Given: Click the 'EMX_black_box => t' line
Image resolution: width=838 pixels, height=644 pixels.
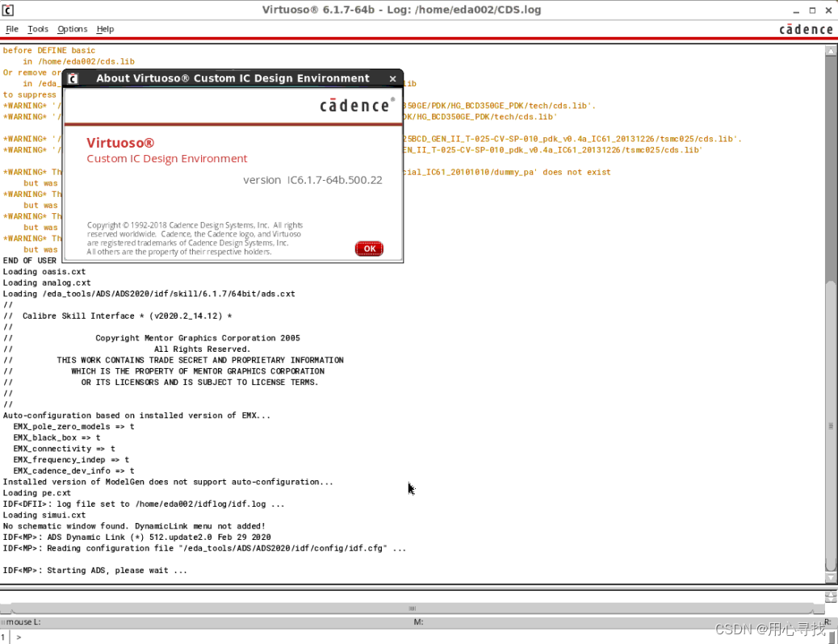Looking at the screenshot, I should [57, 437].
